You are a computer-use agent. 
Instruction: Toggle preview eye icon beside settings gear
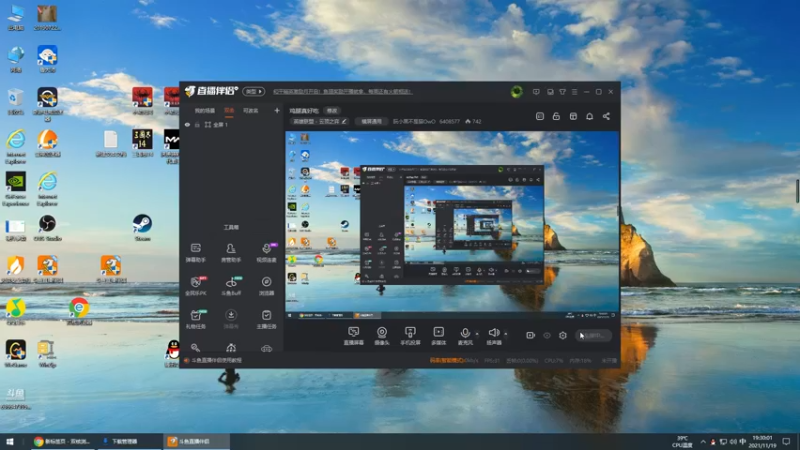tap(547, 335)
